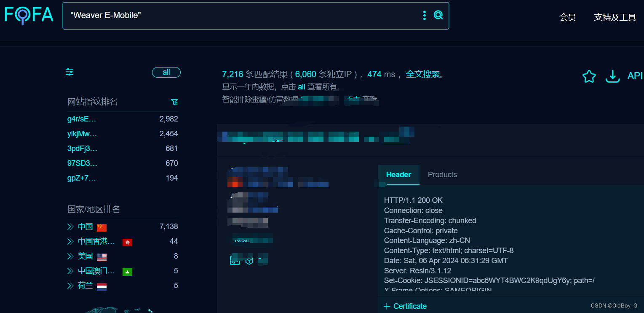Click the magnifier search icon
The width and height of the screenshot is (644, 313).
click(x=438, y=15)
